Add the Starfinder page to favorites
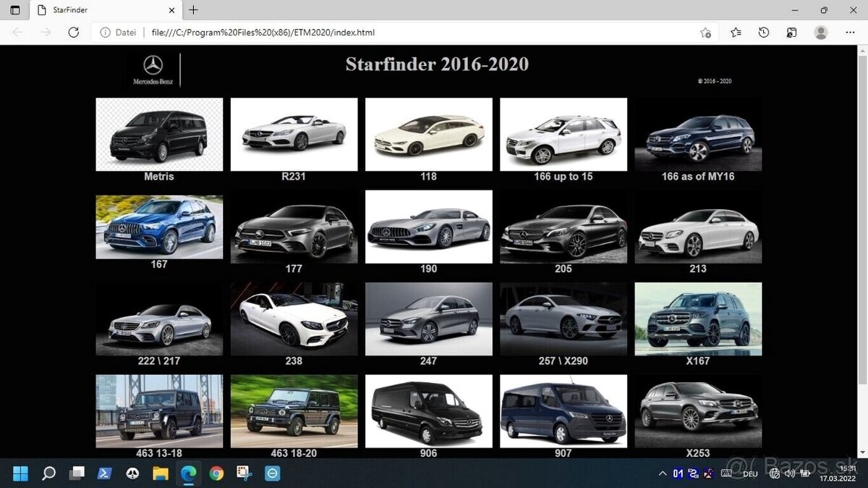This screenshot has height=488, width=868. [x=705, y=33]
